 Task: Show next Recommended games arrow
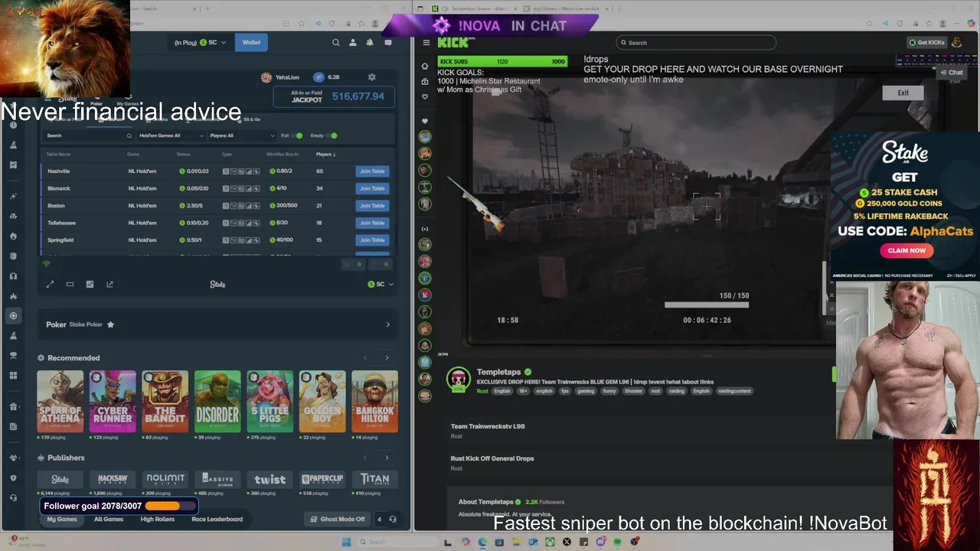point(387,358)
